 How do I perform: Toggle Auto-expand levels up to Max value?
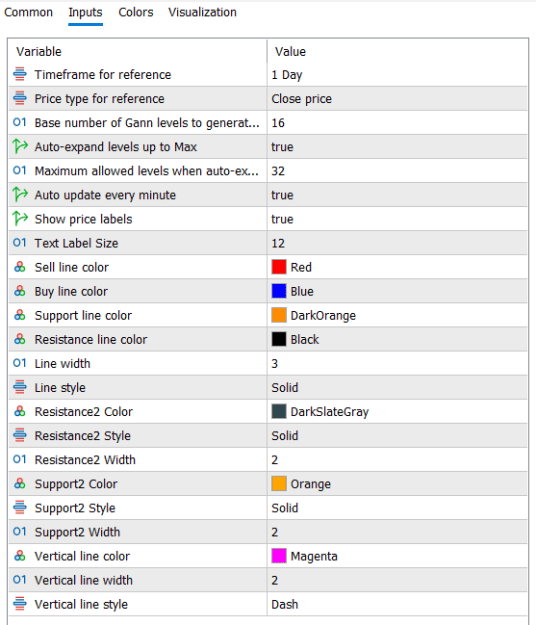tap(397, 147)
